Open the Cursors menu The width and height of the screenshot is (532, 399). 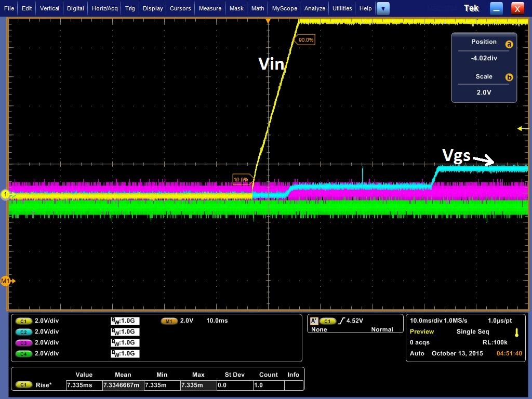point(180,8)
